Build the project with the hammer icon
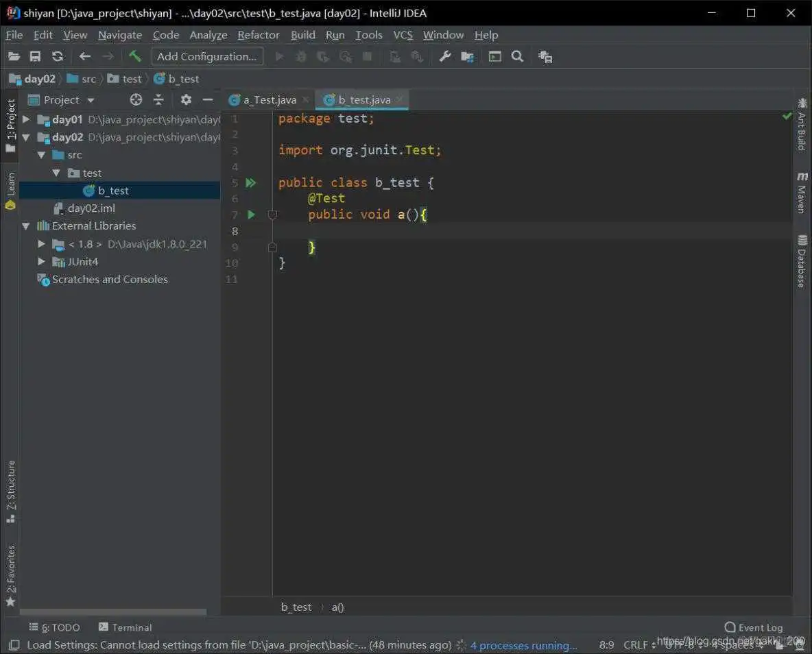The width and height of the screenshot is (812, 654). (134, 56)
